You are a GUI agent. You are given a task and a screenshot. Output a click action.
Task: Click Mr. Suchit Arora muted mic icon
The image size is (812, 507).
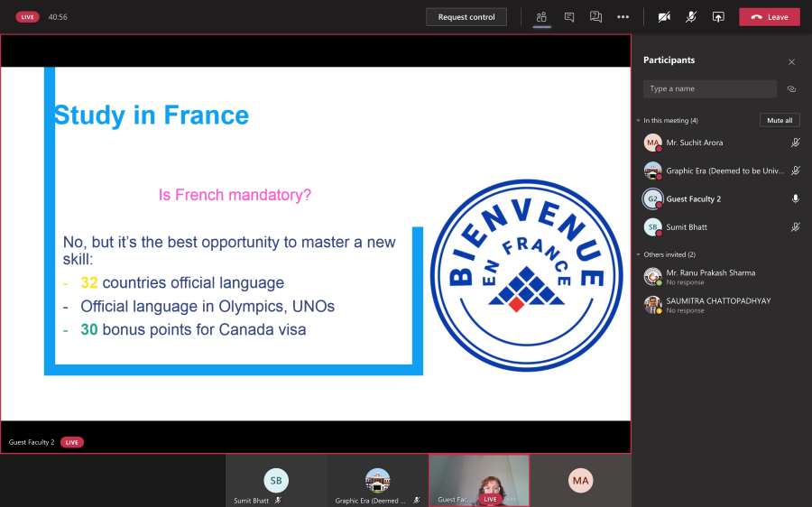(x=795, y=143)
